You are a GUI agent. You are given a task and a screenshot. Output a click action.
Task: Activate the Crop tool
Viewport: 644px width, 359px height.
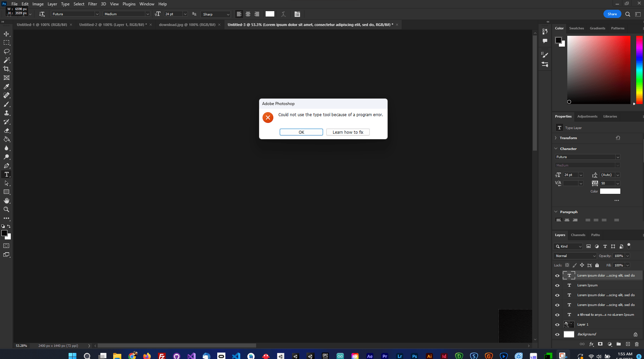click(x=6, y=69)
